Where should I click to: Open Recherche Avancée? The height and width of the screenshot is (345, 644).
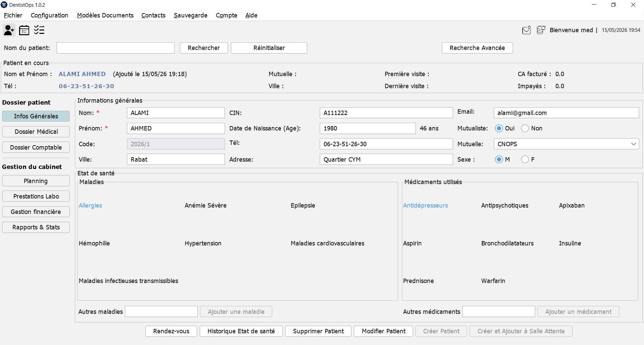click(x=477, y=48)
